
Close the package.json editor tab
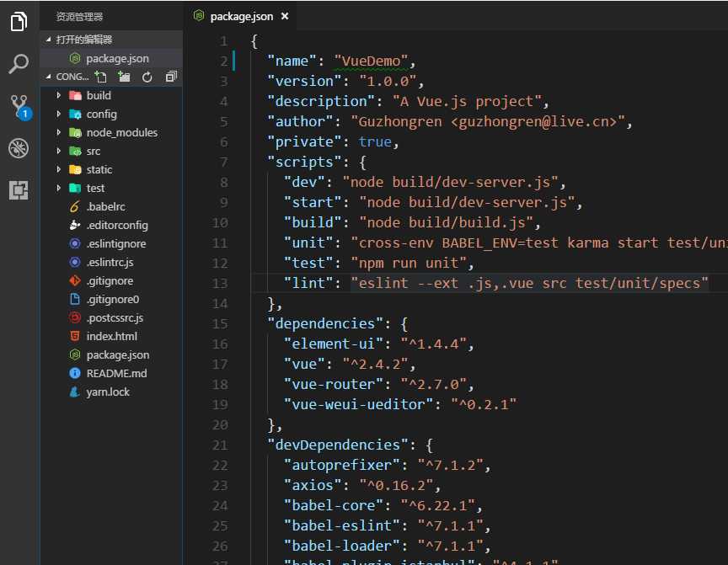click(285, 16)
